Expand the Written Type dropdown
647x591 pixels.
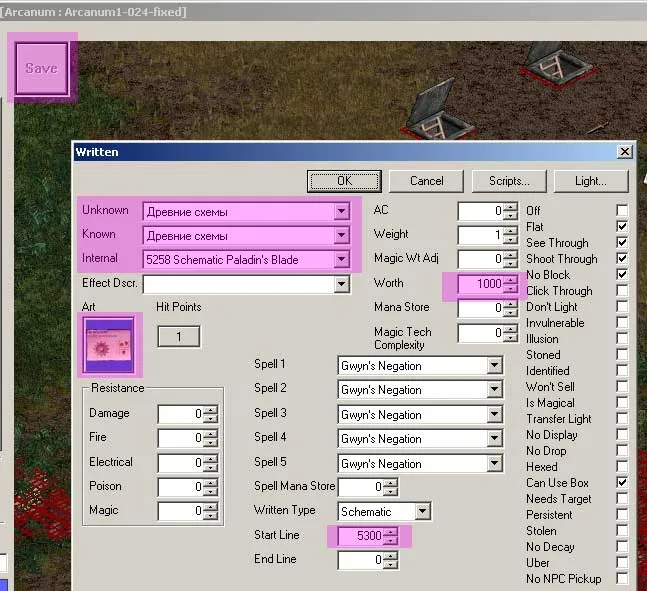[423, 512]
